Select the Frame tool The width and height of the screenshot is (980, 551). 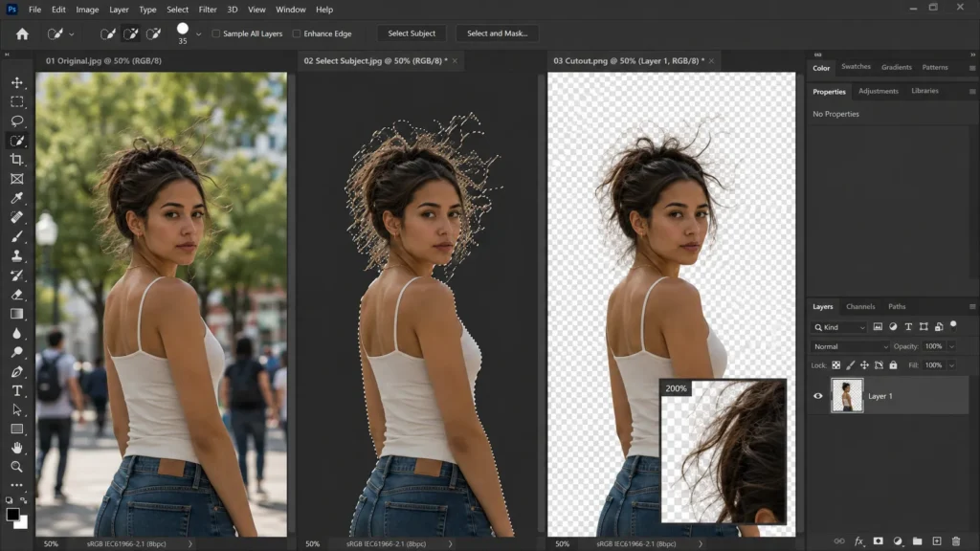(17, 179)
